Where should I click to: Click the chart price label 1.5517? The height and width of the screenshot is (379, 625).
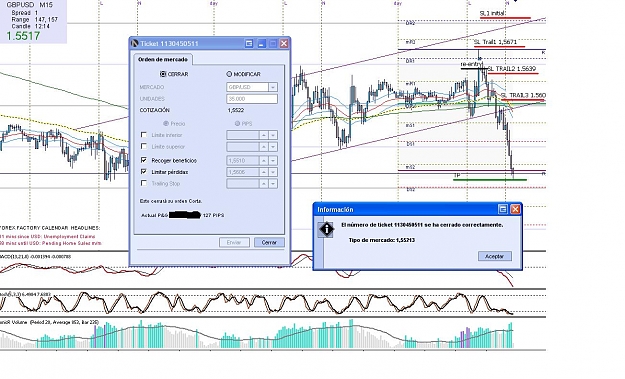click(x=23, y=36)
